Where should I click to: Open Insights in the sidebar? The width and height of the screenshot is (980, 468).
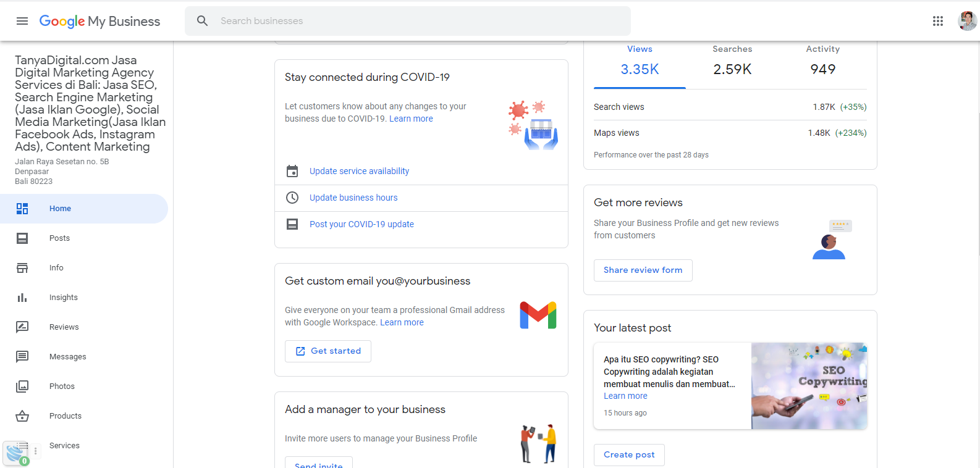coord(84,298)
